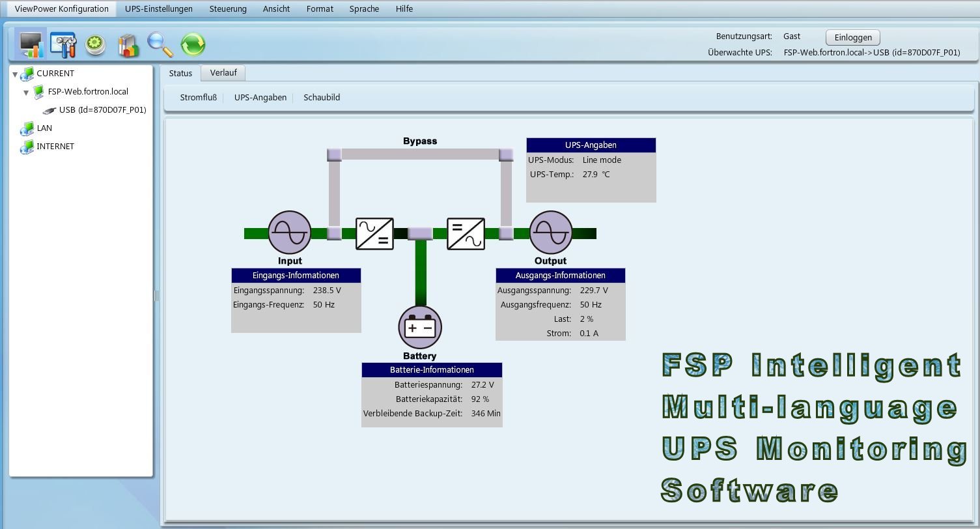Image resolution: width=980 pixels, height=529 pixels.
Task: Click the Last value 2 %
Action: (587, 319)
